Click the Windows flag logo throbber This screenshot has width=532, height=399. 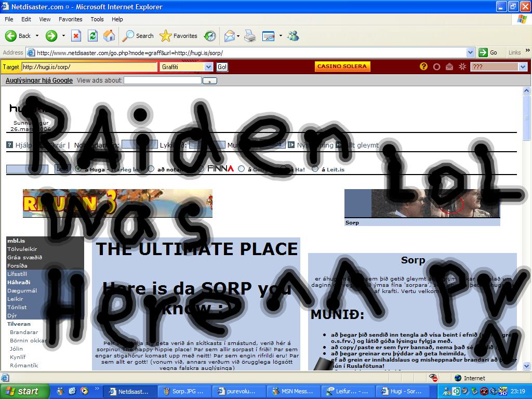click(x=522, y=19)
